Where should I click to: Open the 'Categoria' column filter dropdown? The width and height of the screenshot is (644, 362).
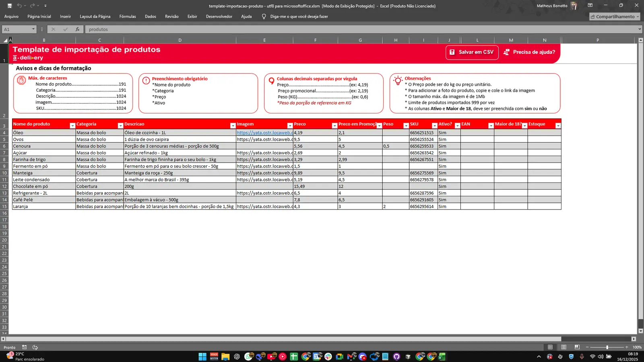(x=120, y=126)
